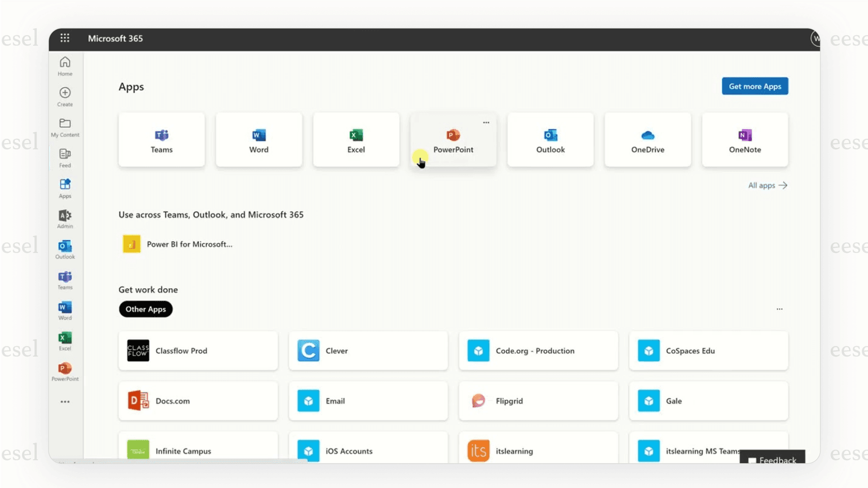Viewport: 868px width, 488px height.
Task: Click the Feedback button
Action: tap(772, 460)
